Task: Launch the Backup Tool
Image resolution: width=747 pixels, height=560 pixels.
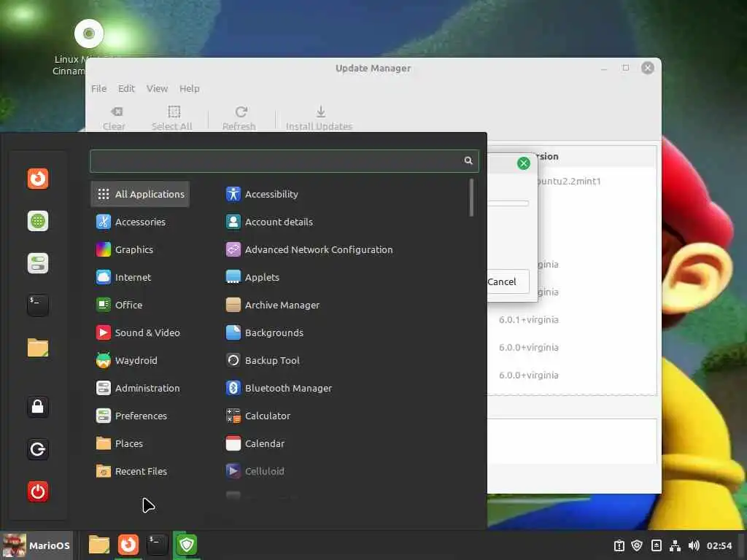Action: pyautogui.click(x=263, y=360)
